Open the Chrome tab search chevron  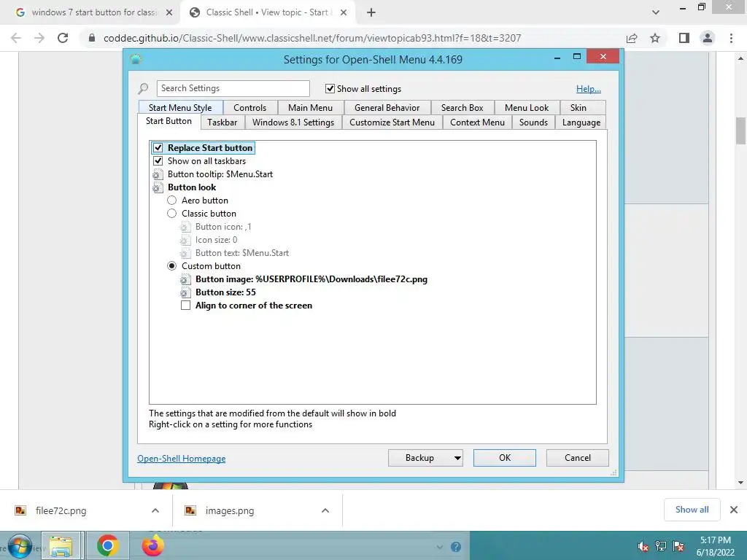point(656,12)
